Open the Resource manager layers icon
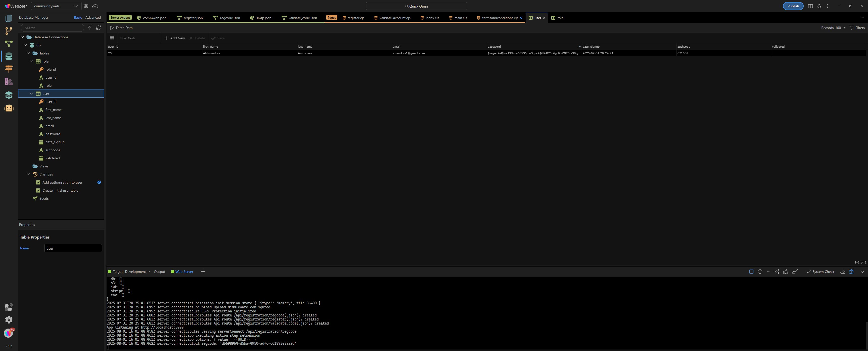This screenshot has width=868, height=351. pos(9,95)
